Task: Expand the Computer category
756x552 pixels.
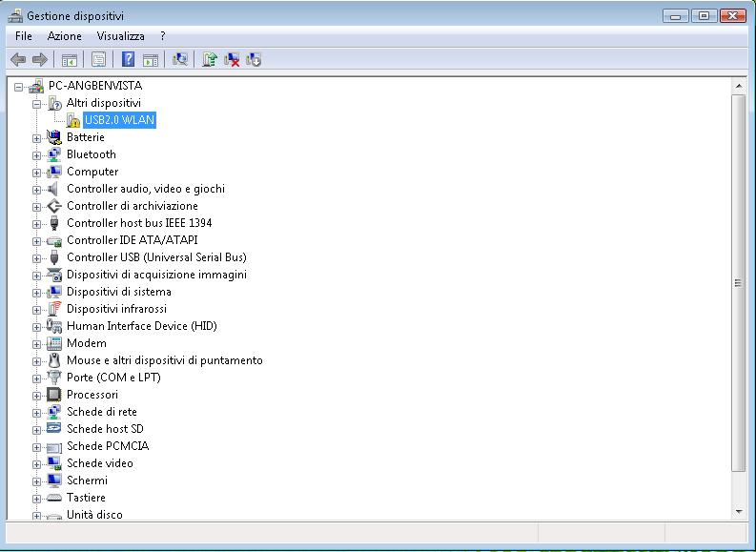Action: click(x=36, y=173)
